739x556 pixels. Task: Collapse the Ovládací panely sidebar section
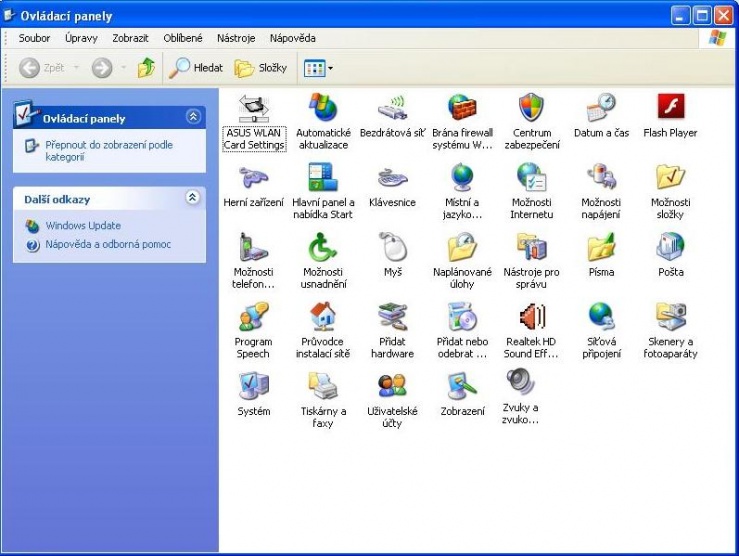point(193,118)
